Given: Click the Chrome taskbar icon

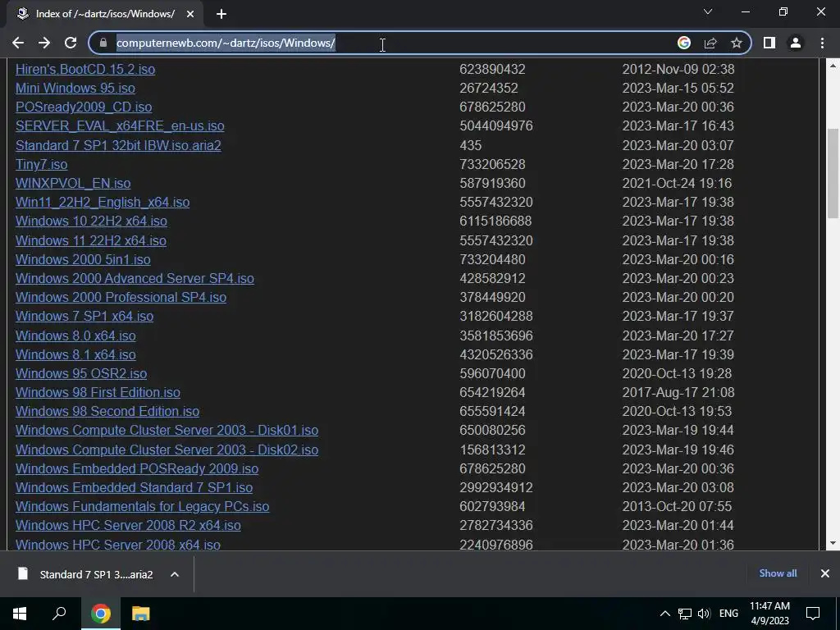Looking at the screenshot, I should pos(100,614).
